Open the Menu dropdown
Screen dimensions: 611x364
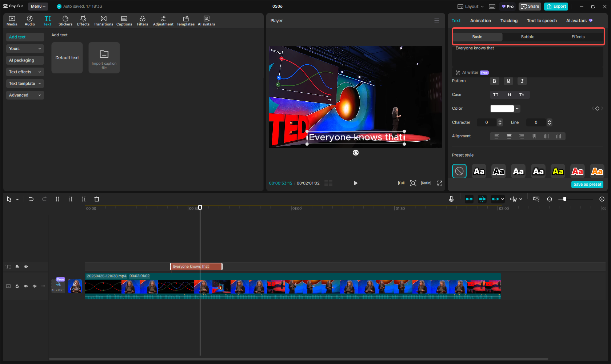point(38,6)
